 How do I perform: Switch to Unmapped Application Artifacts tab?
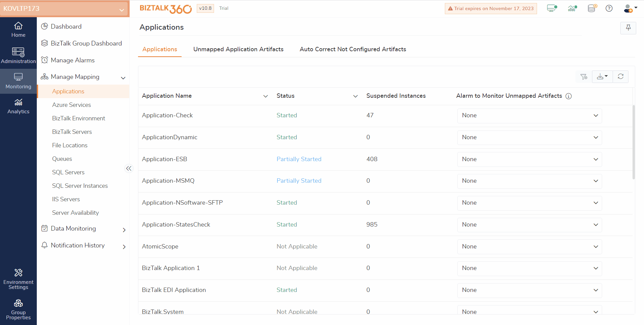coord(238,49)
